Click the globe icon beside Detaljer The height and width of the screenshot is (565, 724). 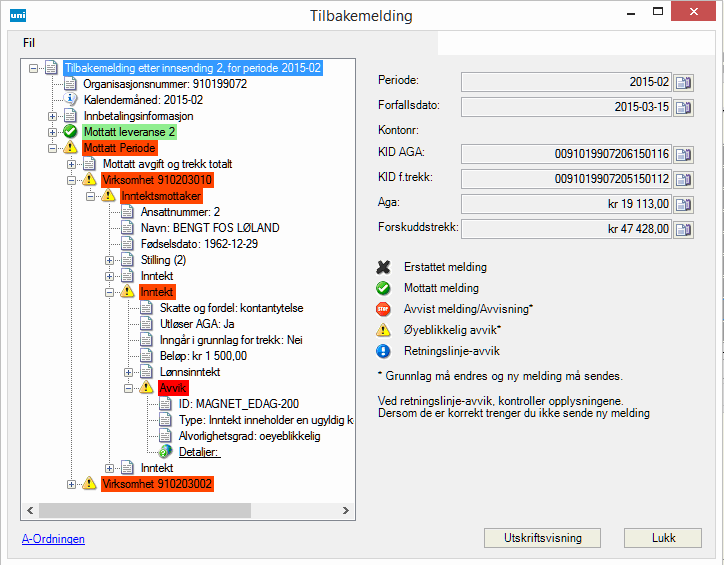[165, 452]
